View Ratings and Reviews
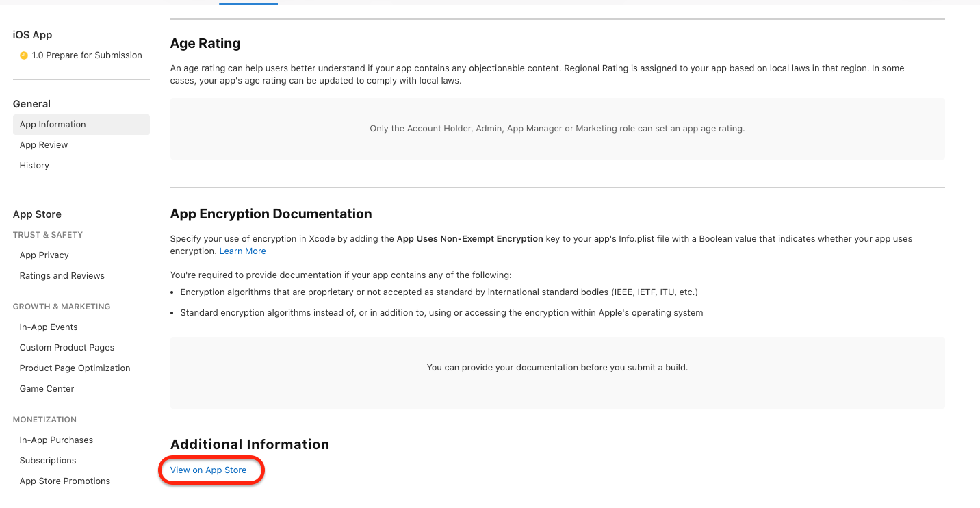Screen dimensions: 980x508 click(62, 275)
